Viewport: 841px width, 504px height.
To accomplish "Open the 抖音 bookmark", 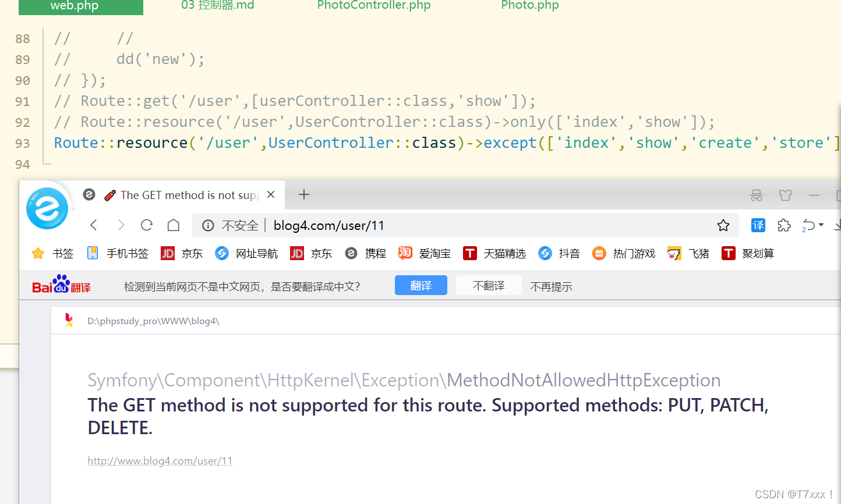I will click(559, 254).
